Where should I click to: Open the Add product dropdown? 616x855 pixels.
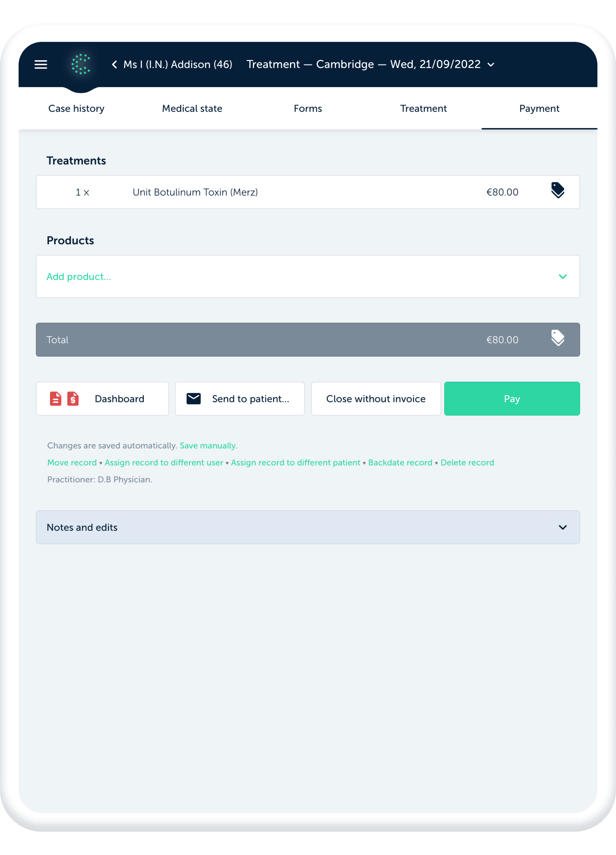563,277
